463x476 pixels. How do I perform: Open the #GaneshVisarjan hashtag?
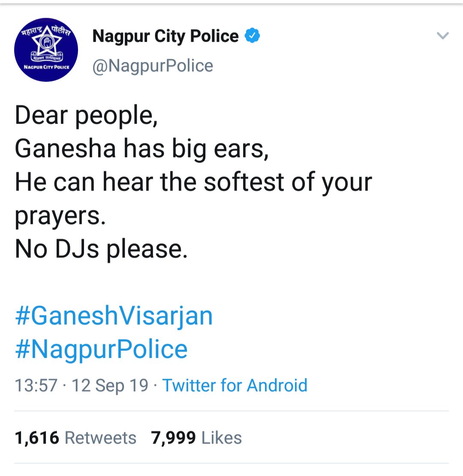[x=114, y=316]
